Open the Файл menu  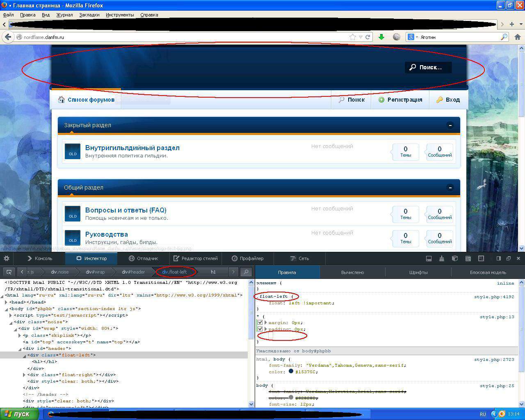pyautogui.click(x=8, y=15)
